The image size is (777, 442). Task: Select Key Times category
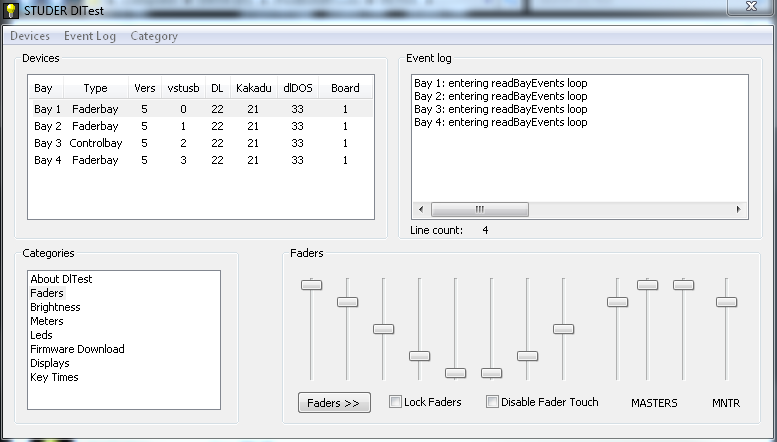point(54,377)
